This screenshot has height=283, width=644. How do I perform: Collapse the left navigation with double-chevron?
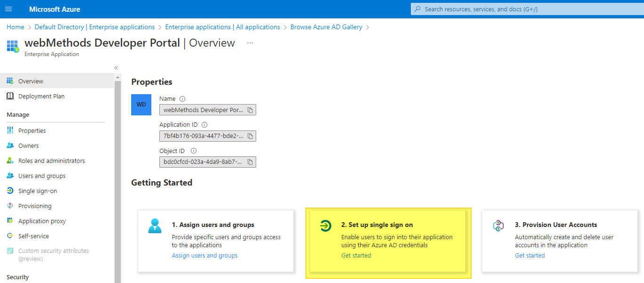[x=116, y=68]
